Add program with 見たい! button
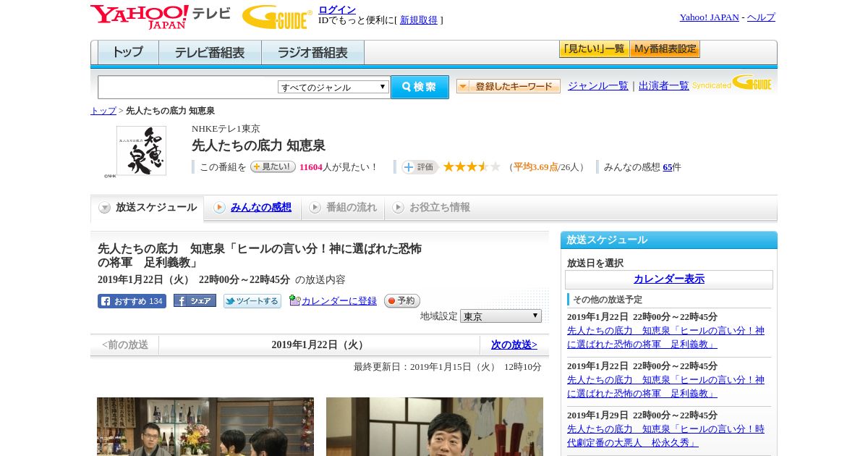Viewport: 868px width, 456px height. pos(273,166)
